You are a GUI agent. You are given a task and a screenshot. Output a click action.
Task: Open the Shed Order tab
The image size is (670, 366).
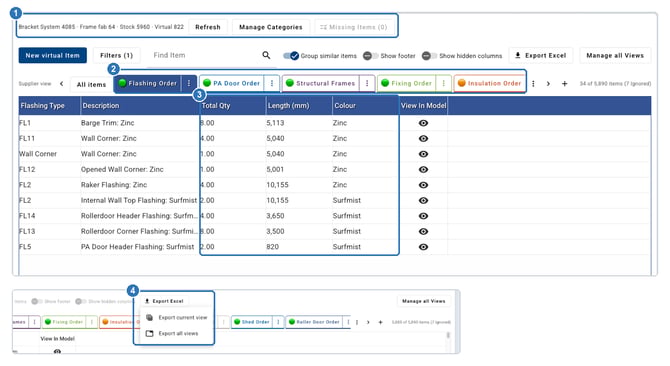[x=252, y=322]
